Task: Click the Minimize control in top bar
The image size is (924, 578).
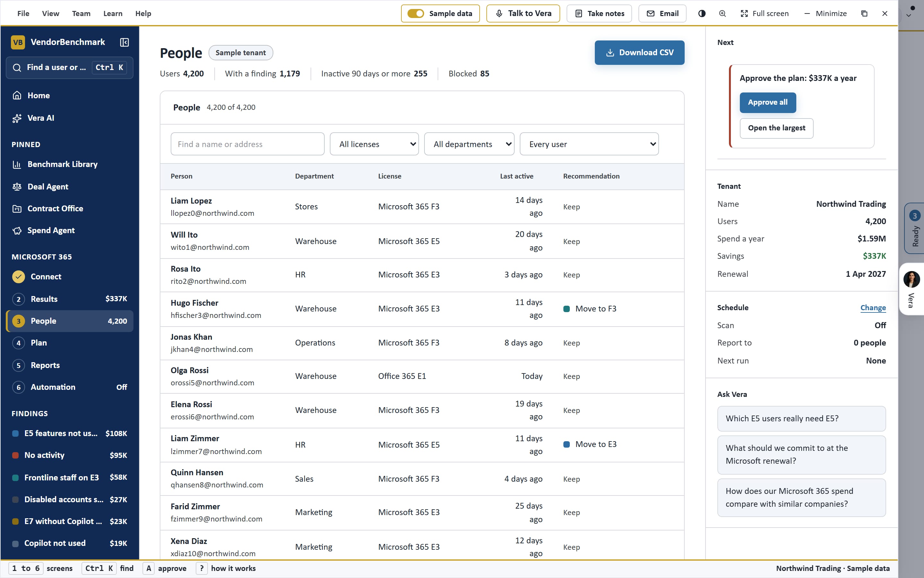Action: click(x=826, y=13)
